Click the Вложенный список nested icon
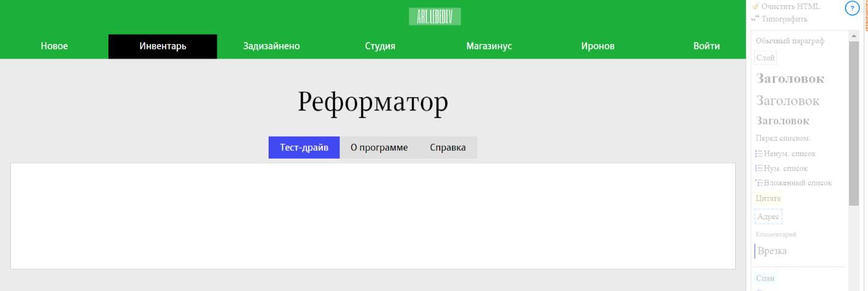The image size is (868, 291). tap(758, 183)
